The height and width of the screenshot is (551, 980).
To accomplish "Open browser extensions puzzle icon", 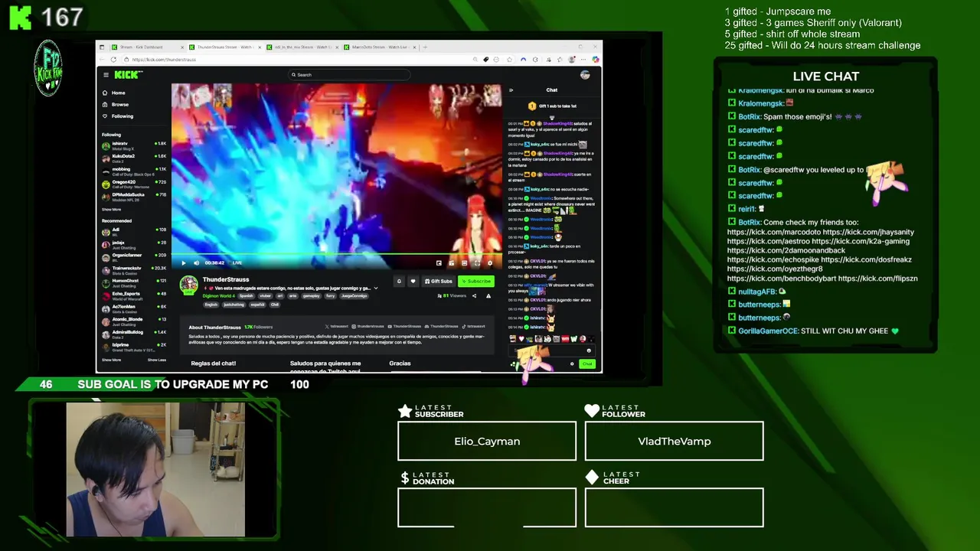I will (535, 59).
